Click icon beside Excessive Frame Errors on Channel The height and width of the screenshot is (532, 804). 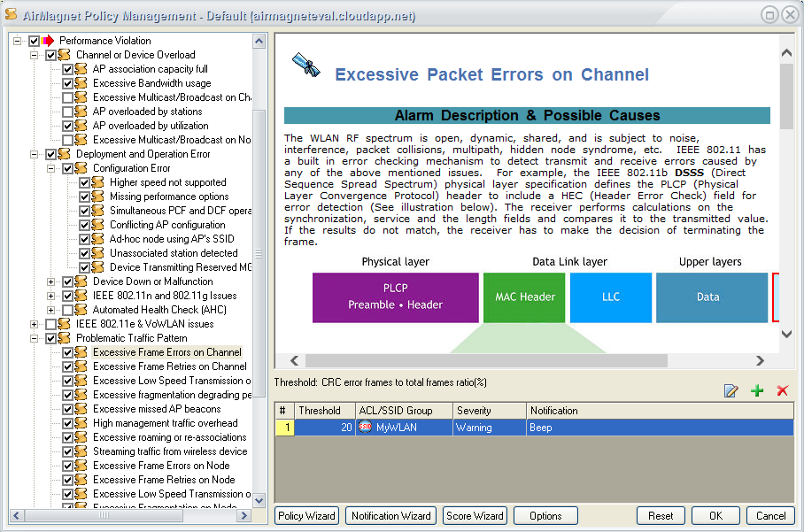pyautogui.click(x=81, y=352)
